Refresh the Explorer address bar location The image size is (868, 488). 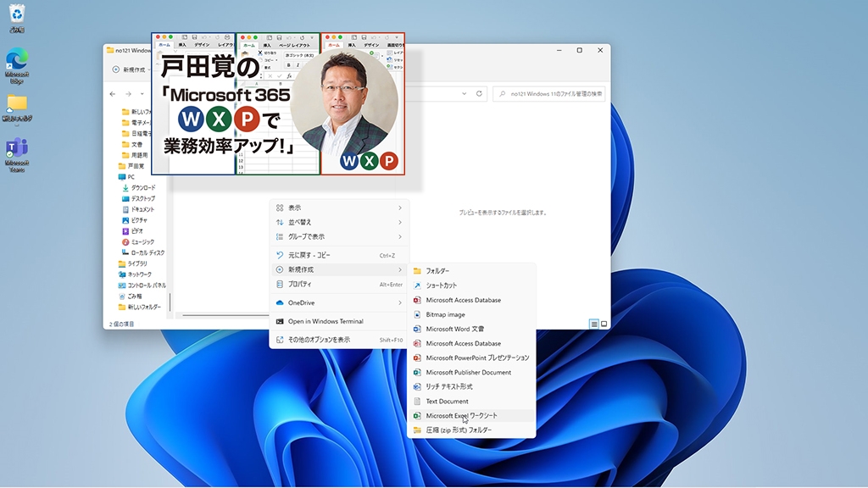point(480,93)
